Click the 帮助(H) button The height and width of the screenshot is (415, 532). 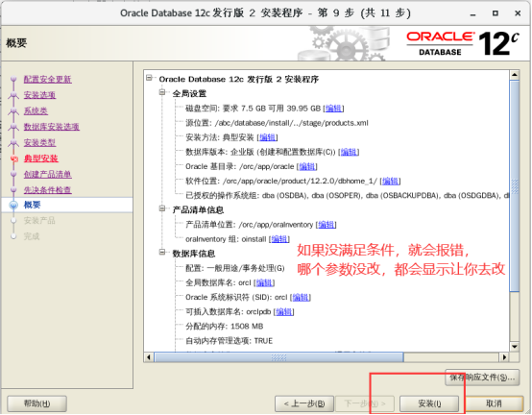tap(36, 403)
